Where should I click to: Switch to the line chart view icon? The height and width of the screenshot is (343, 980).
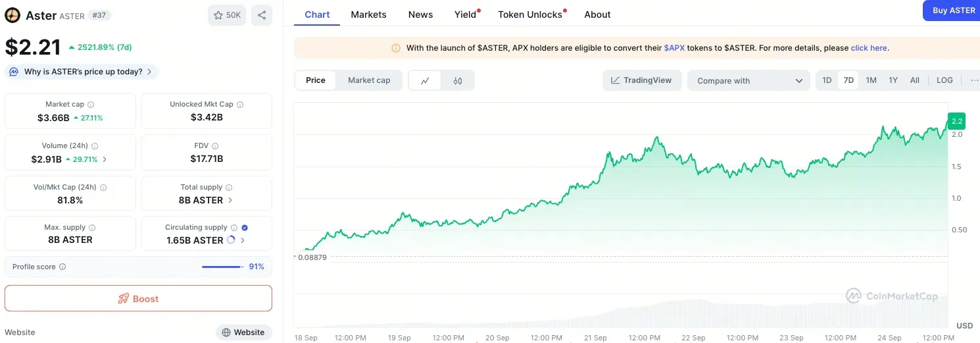(x=425, y=81)
